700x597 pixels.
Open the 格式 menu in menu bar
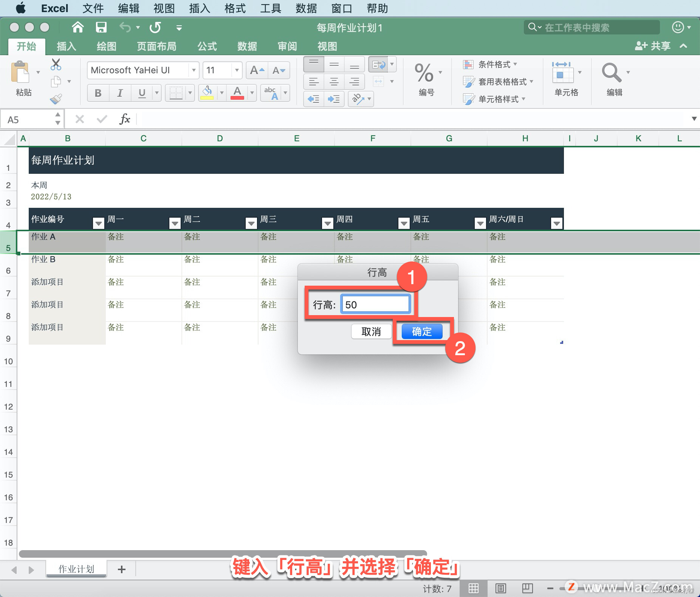[x=235, y=8]
